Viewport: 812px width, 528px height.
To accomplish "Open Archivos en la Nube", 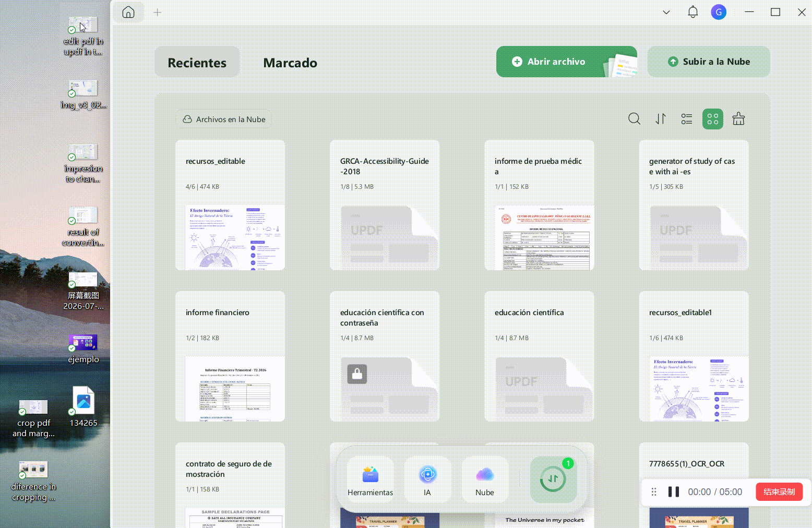I will pos(224,119).
